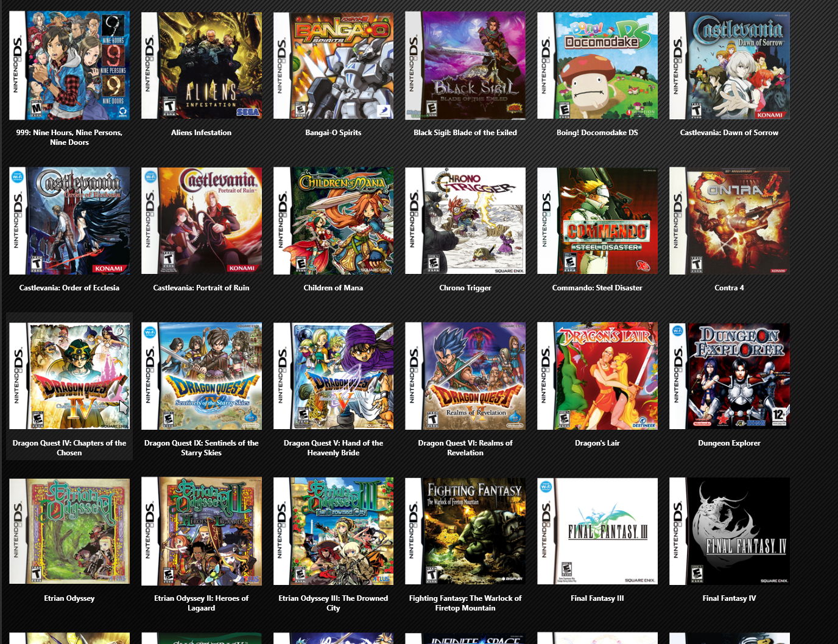Click the 'Final Fantasy IV' title label
This screenshot has width=838, height=644.
(x=730, y=598)
